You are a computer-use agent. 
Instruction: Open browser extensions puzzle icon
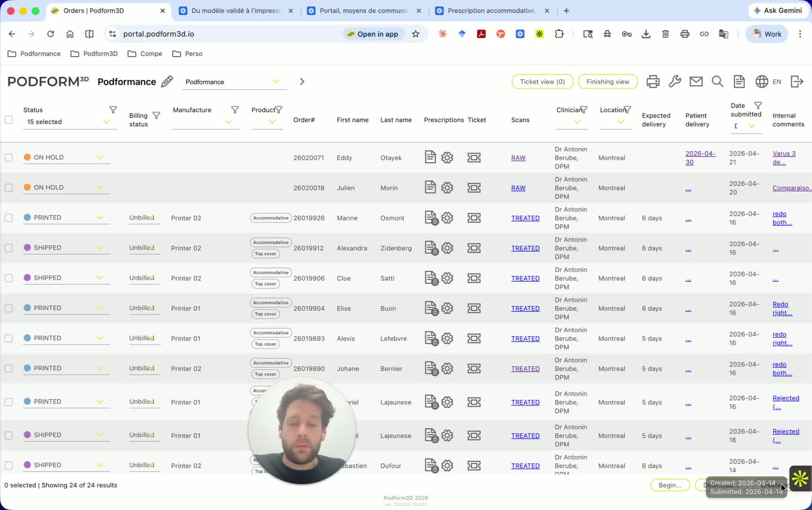(559, 34)
